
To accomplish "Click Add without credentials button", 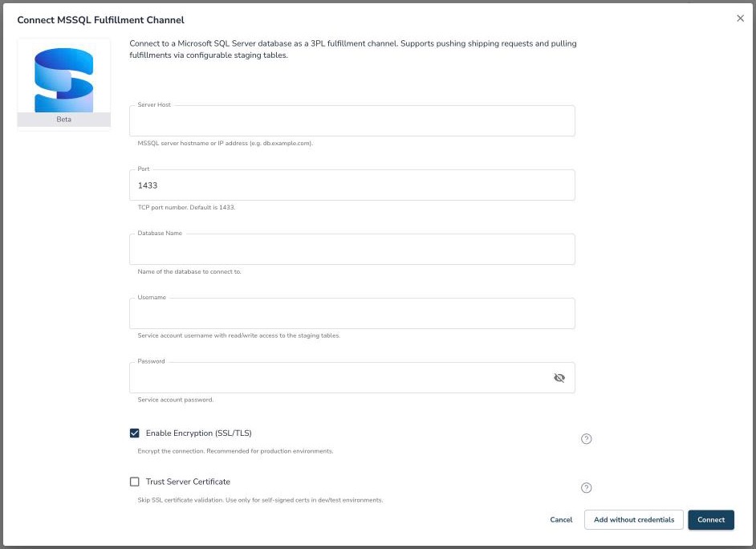I will click(634, 519).
